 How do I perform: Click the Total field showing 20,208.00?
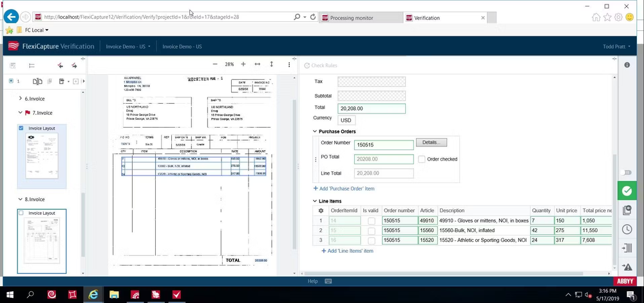tap(372, 108)
